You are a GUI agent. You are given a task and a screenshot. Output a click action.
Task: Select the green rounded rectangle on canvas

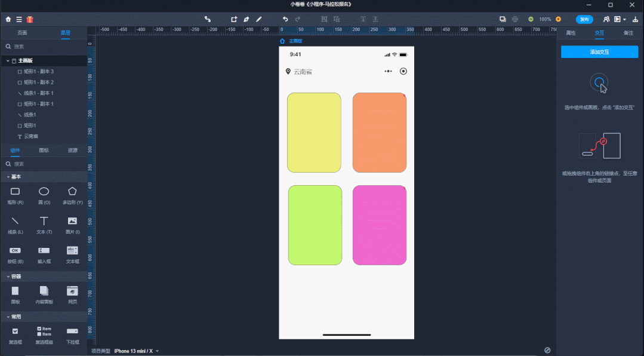click(315, 225)
